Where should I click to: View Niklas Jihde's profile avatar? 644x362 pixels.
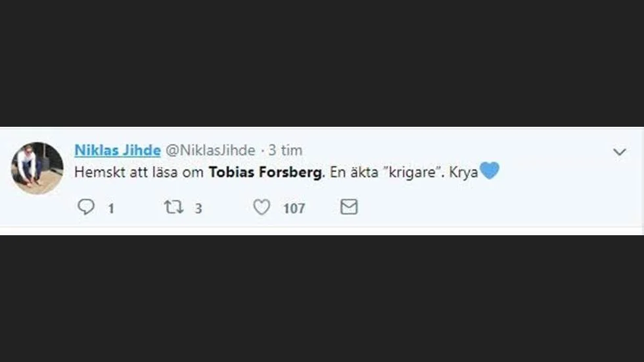[x=37, y=168]
